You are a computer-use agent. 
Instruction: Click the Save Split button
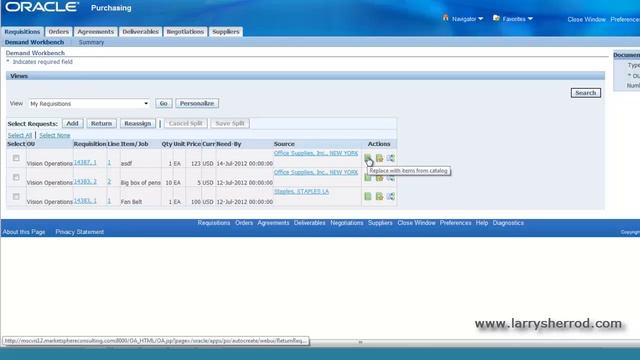tap(230, 123)
